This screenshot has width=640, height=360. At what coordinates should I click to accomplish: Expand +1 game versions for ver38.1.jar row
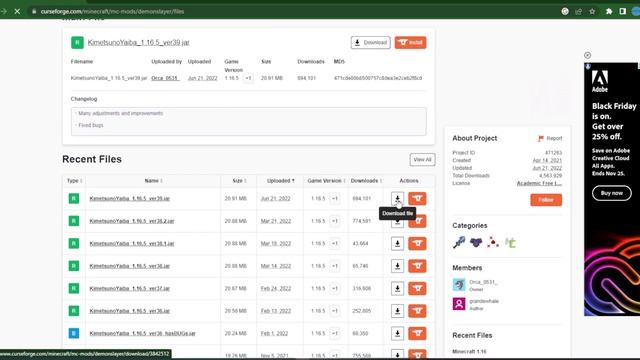[335, 244]
